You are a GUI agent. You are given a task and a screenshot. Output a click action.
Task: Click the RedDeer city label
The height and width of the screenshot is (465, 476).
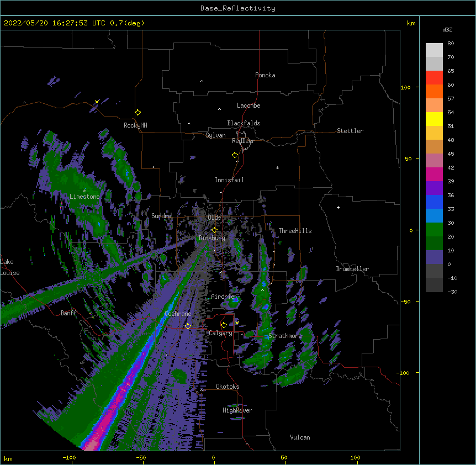coord(243,141)
